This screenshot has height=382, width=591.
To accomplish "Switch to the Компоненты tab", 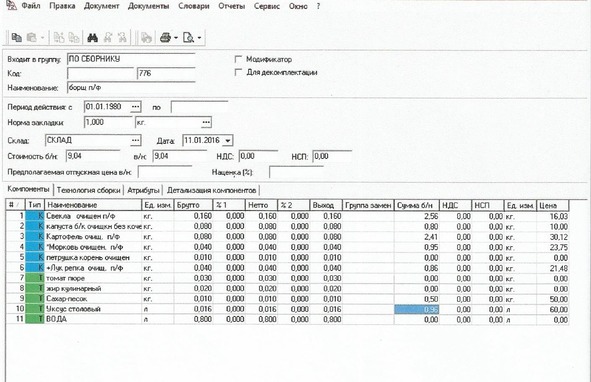I will tap(28, 189).
